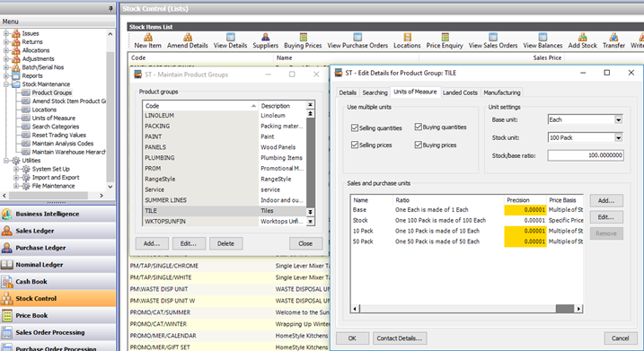The image size is (644, 351).
Task: Open the Purchase Ledger module
Action: click(57, 248)
